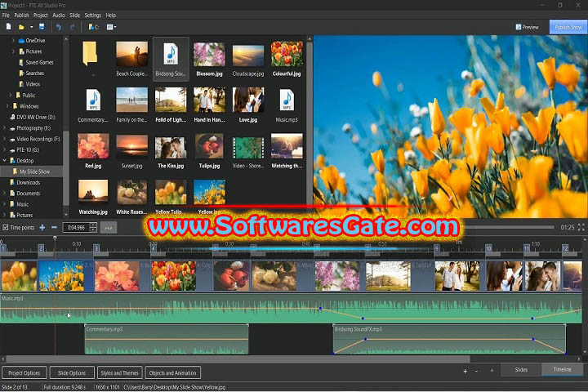Open the Settings menu
This screenshot has height=392, width=588.
pos(92,15)
